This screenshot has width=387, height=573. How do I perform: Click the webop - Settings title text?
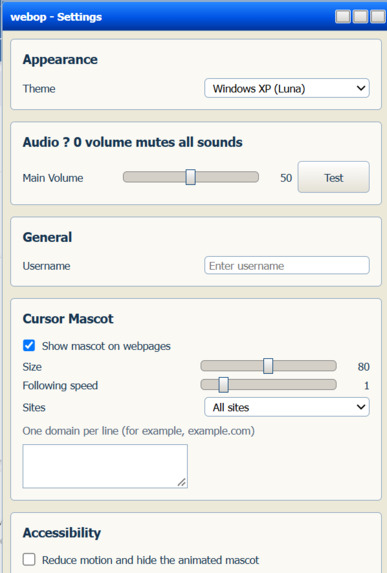coord(56,17)
